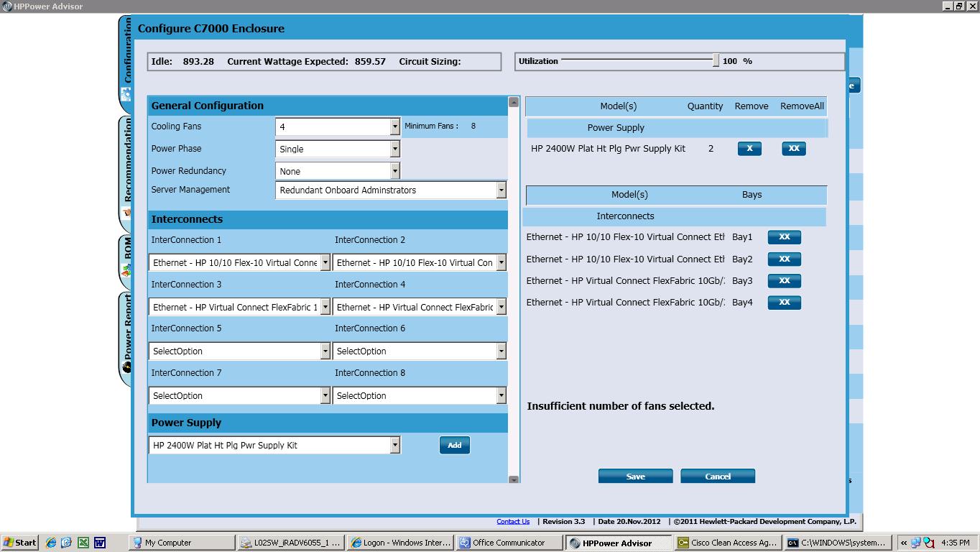Open the InterConnection 5 SelectOption dropdown
This screenshot has width=980, height=552.
324,351
